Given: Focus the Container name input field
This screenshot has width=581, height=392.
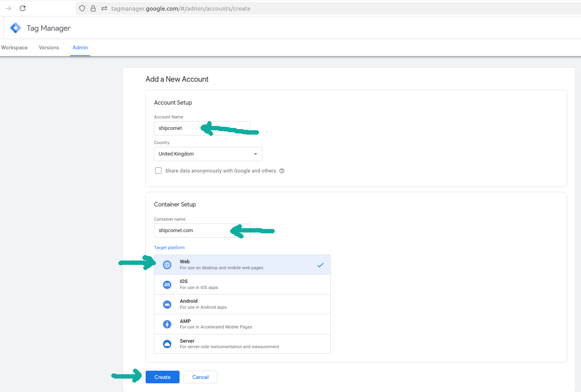Looking at the screenshot, I should point(202,231).
